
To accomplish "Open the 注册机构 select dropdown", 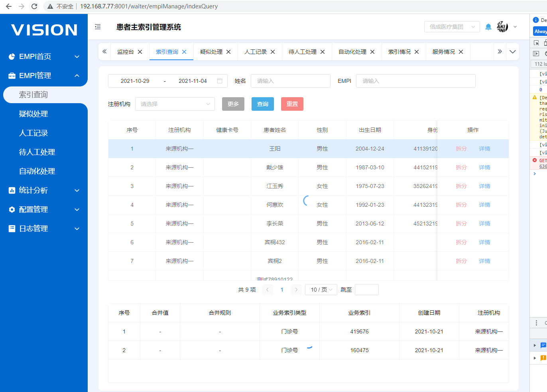I will pyautogui.click(x=175, y=104).
